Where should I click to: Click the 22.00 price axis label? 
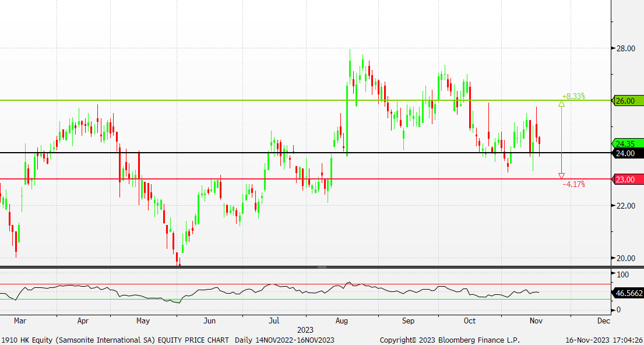coord(626,206)
